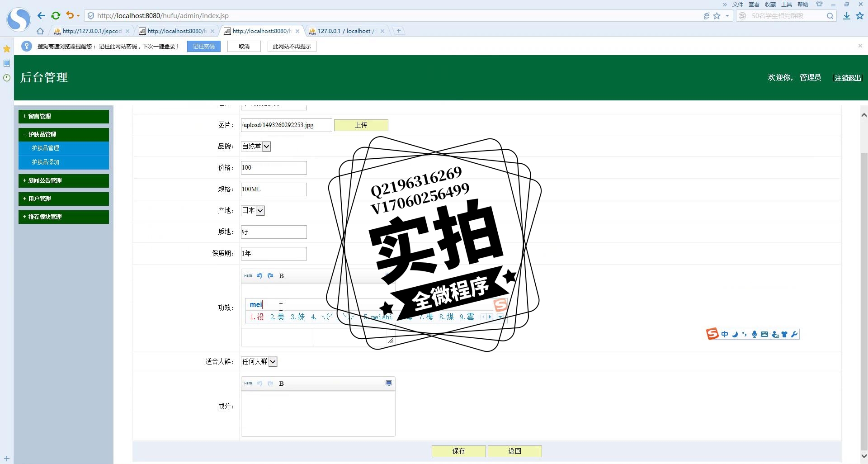Open the 收藏 menu
The image size is (868, 464).
click(x=770, y=5)
